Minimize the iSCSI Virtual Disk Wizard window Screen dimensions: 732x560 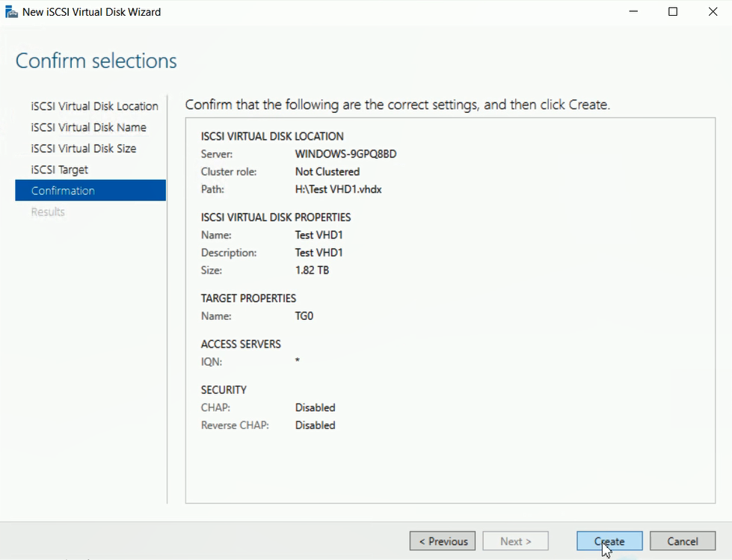pyautogui.click(x=632, y=12)
